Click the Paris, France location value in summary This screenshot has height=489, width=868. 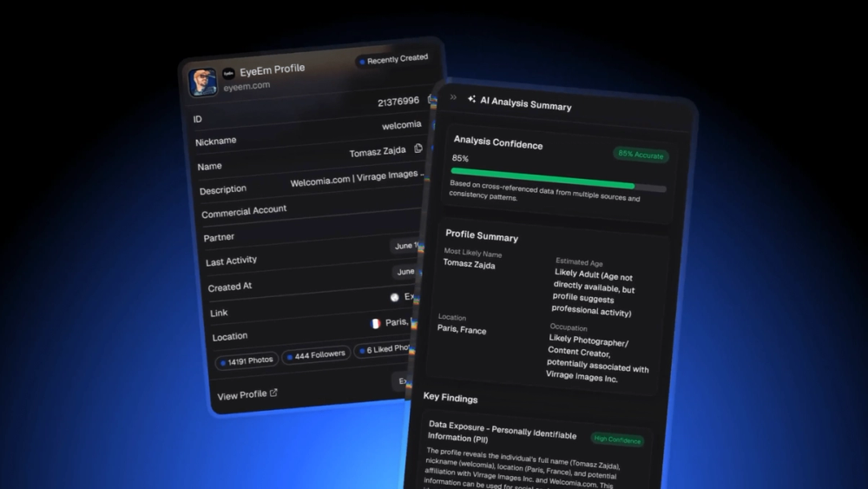click(x=462, y=329)
